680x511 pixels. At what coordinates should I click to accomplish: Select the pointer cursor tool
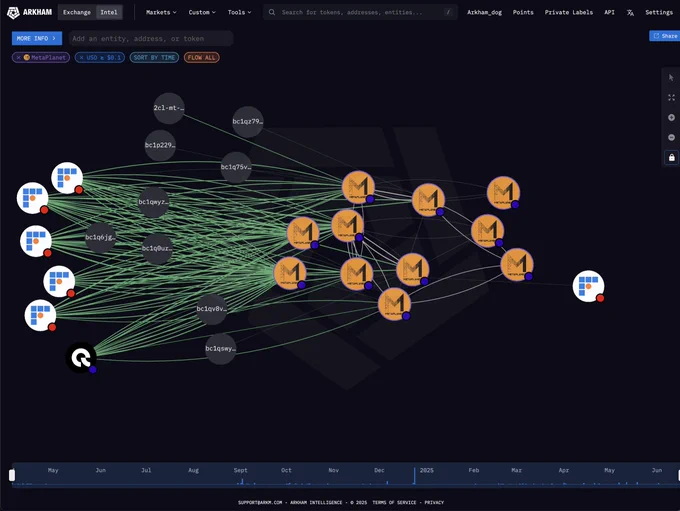click(x=671, y=77)
